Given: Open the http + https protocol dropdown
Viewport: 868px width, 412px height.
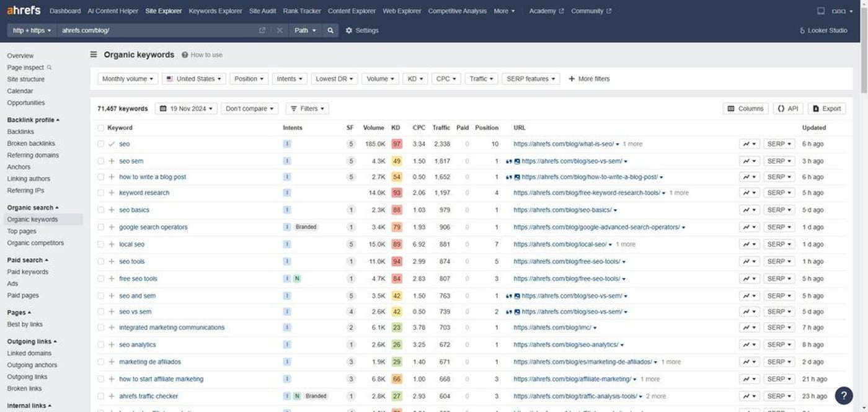Looking at the screenshot, I should pos(32,30).
